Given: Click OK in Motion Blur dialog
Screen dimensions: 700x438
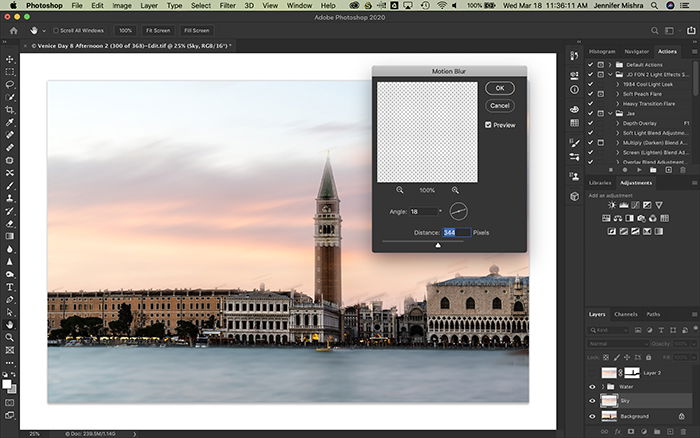Looking at the screenshot, I should click(x=500, y=88).
